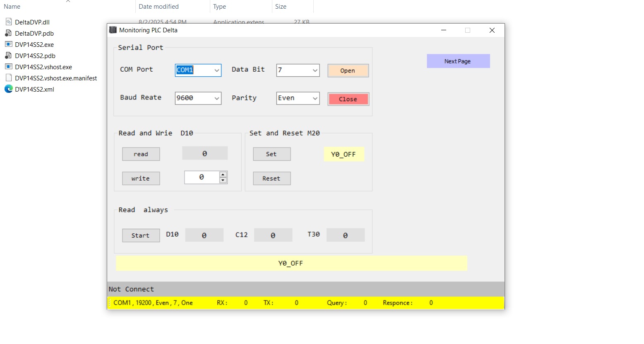This screenshot has width=644, height=344.
Task: Sort files by Date modified column
Action: click(159, 7)
